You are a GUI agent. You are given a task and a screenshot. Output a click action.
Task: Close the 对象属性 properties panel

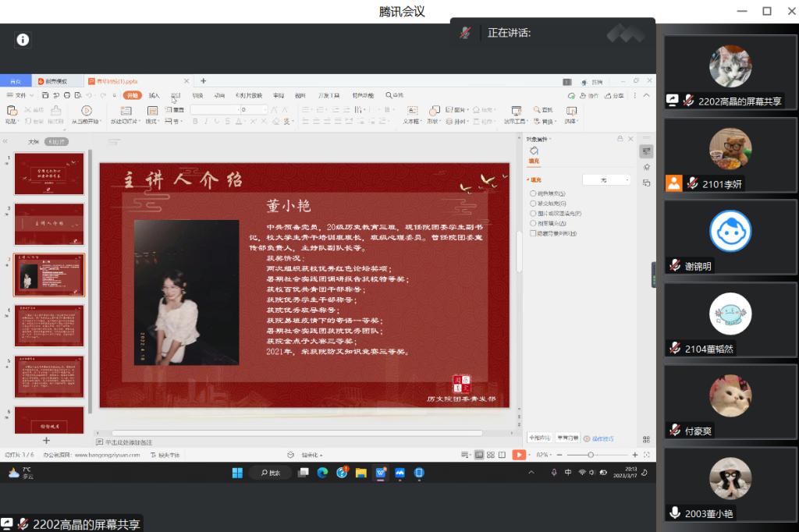(630, 139)
